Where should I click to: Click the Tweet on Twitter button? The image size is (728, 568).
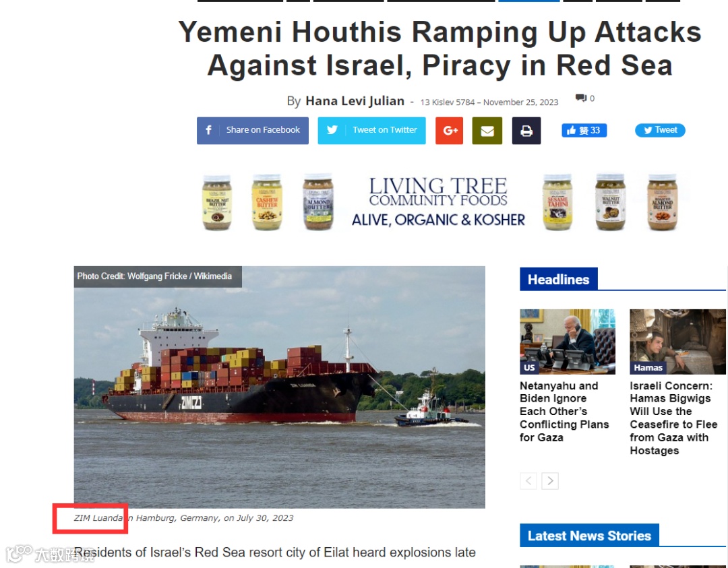pos(371,131)
